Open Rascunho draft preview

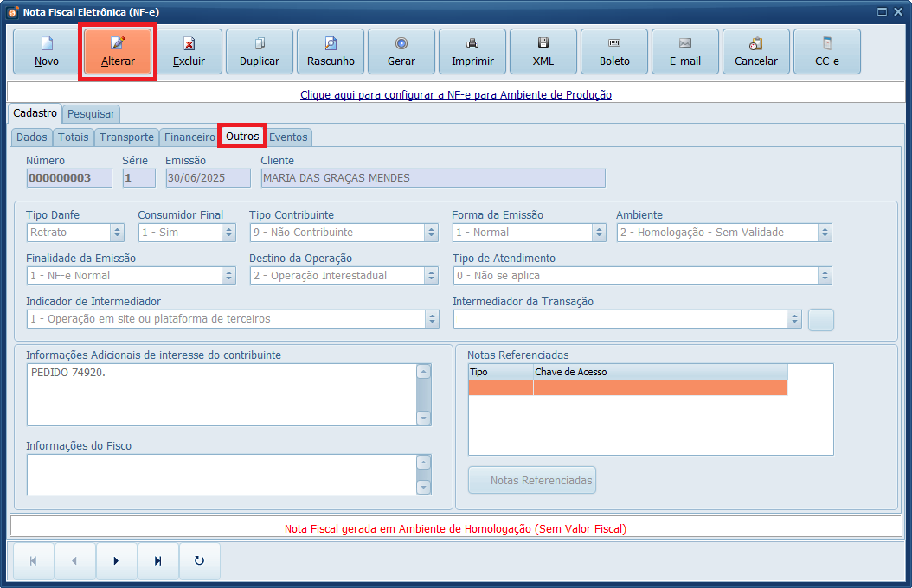(x=331, y=52)
